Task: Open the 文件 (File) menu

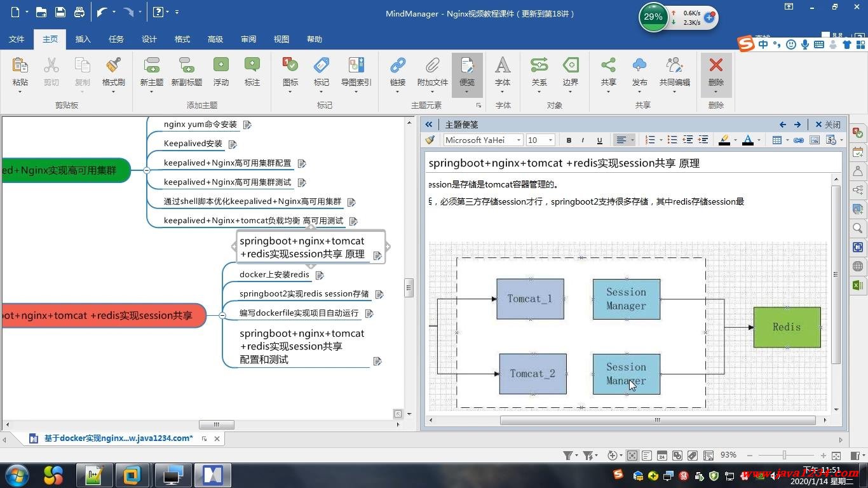Action: tap(17, 39)
